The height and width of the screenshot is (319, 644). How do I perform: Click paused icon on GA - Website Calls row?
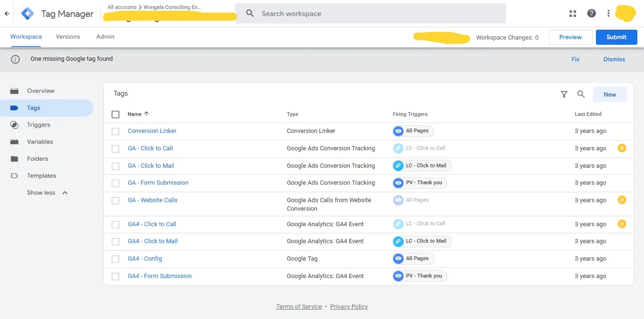click(622, 200)
